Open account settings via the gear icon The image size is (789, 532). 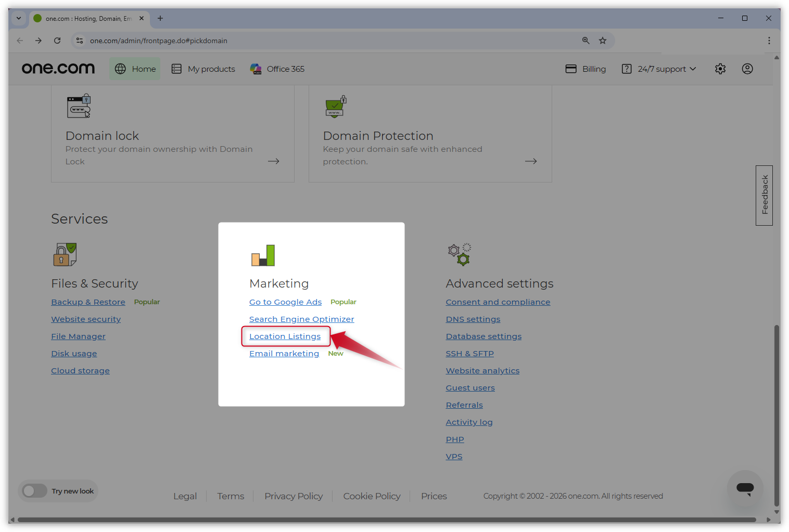tap(720, 68)
